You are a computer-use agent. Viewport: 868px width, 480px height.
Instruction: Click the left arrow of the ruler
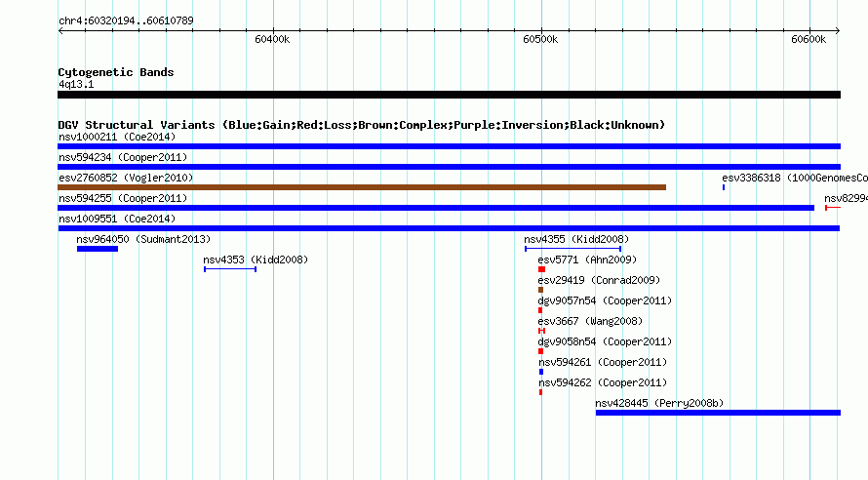[60, 31]
